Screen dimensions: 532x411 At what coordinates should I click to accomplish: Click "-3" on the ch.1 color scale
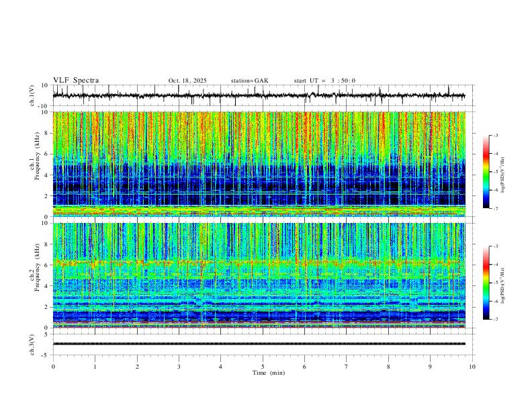click(496, 135)
